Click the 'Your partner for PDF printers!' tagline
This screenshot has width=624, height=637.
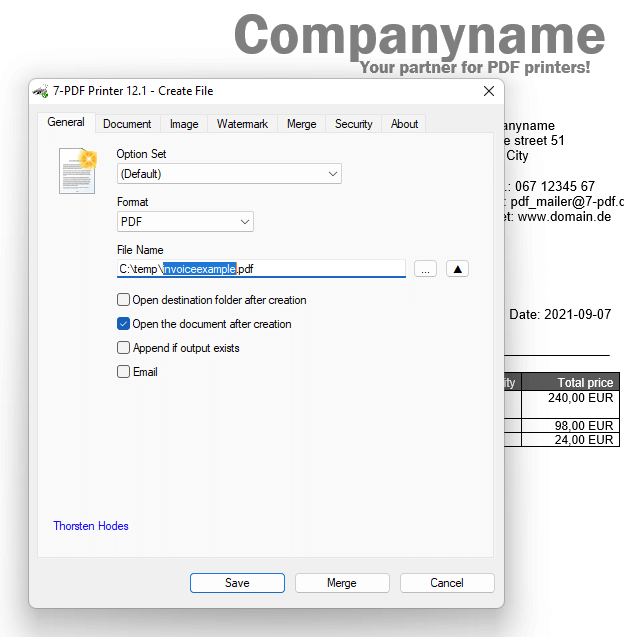475,67
